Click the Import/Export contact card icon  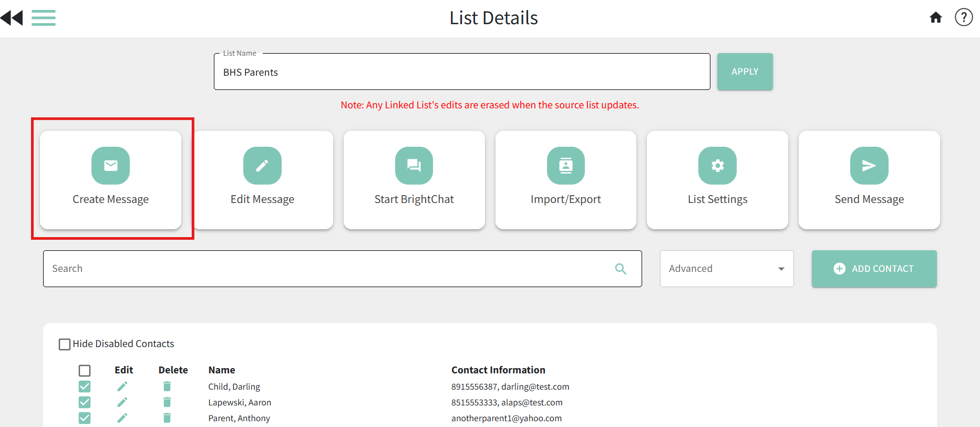(x=566, y=166)
